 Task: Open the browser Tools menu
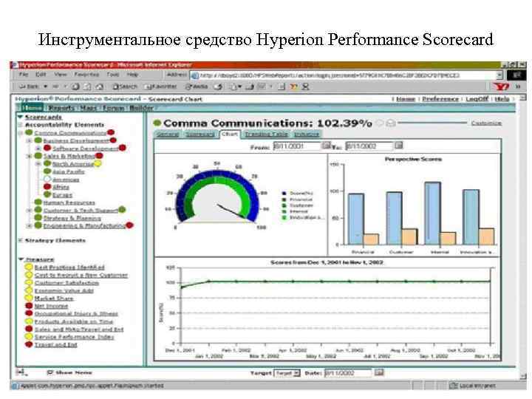(113, 75)
